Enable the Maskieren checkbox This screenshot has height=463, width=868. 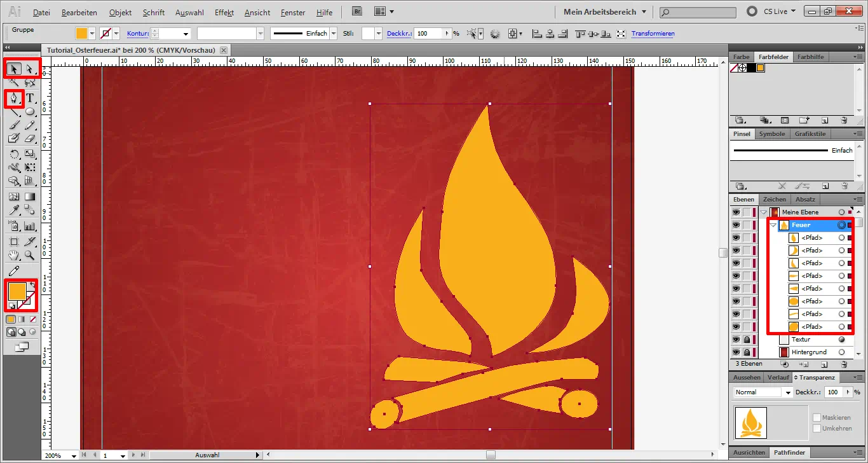817,417
